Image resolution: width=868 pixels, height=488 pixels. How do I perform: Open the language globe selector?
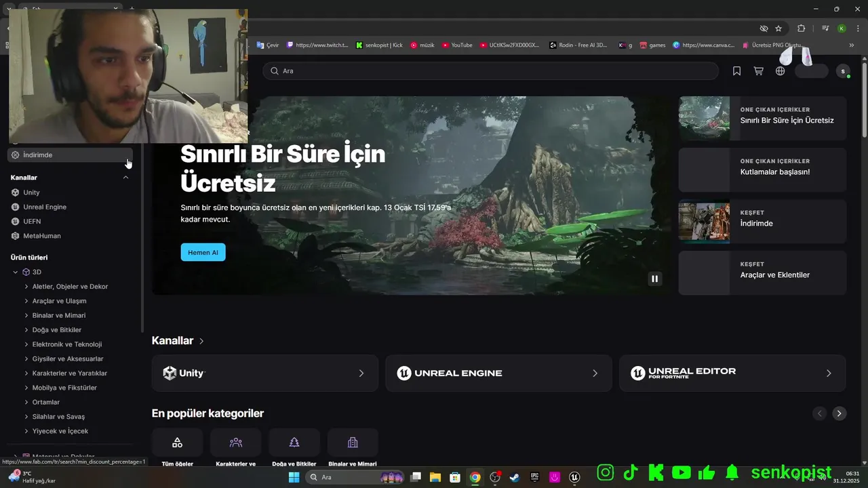click(x=780, y=71)
